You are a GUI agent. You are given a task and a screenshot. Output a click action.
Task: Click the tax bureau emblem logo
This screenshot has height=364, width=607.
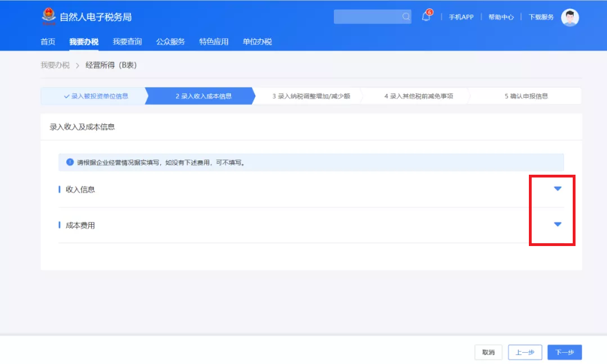point(49,16)
